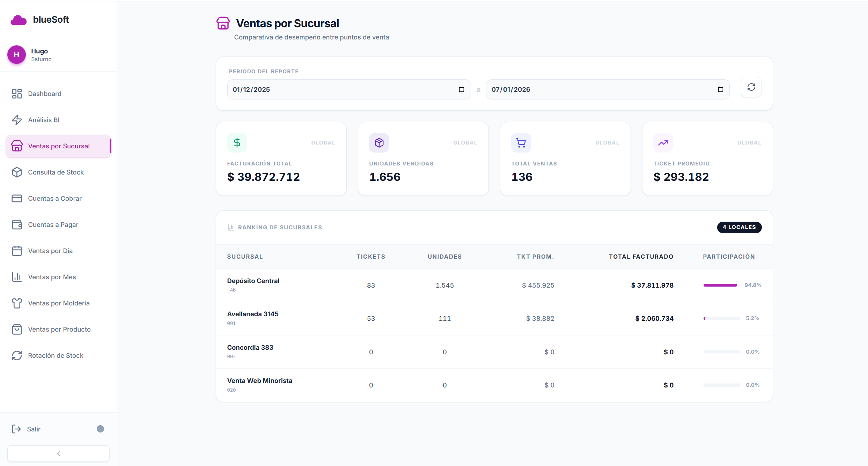
Task: Click the trend Ticket Promedio icon
Action: [663, 142]
